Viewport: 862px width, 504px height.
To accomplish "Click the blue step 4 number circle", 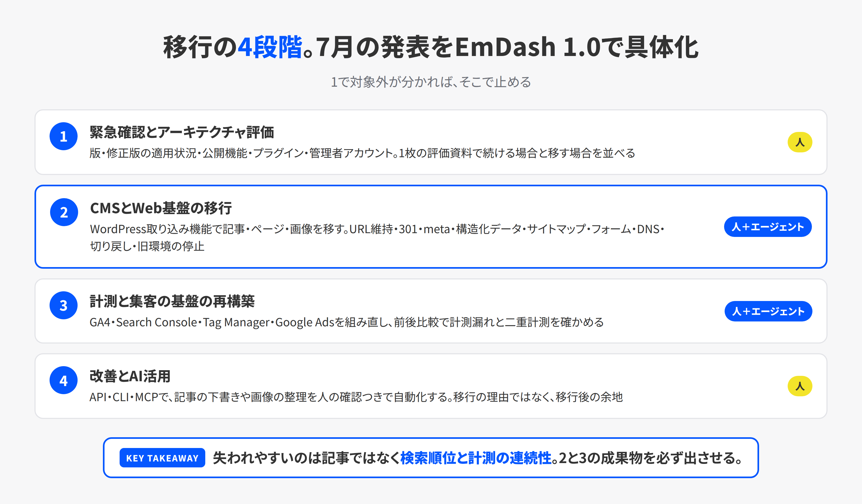I will tap(64, 380).
